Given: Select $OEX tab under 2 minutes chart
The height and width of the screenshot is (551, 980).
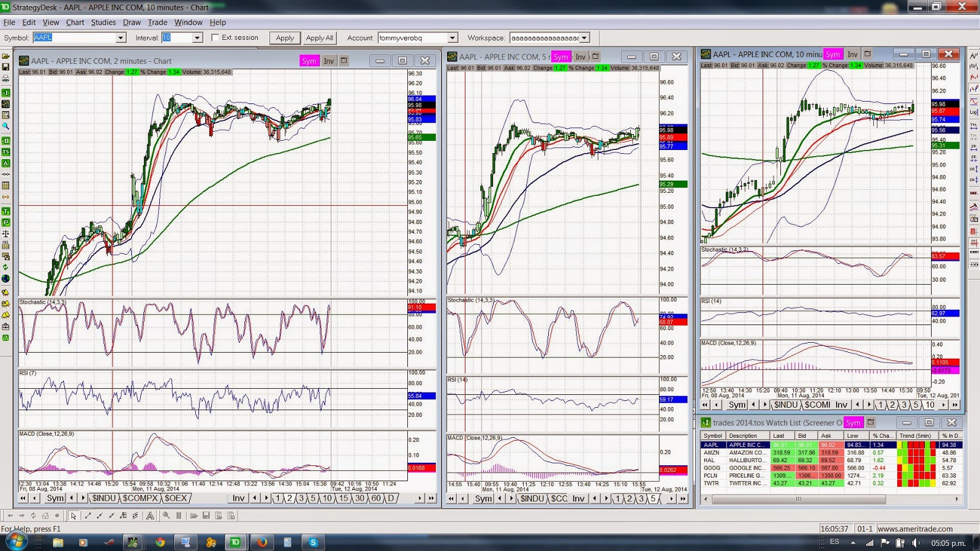Looking at the screenshot, I should 176,498.
